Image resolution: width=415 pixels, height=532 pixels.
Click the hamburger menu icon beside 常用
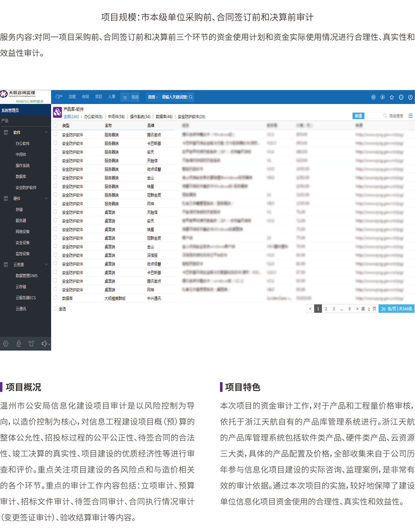pos(124,97)
